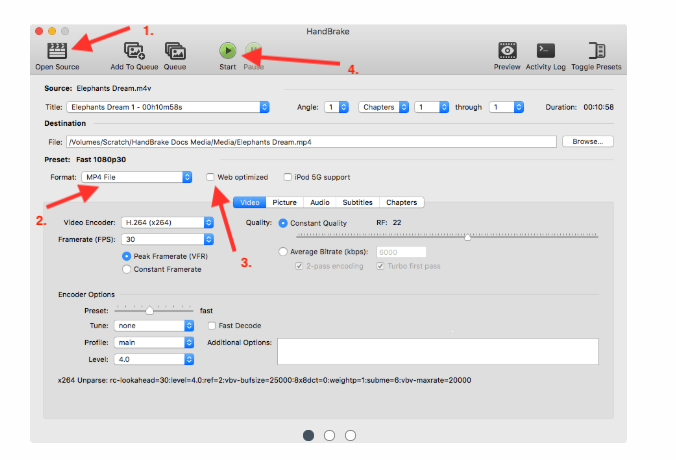
Task: Switch to the Audio tab
Action: click(x=320, y=202)
